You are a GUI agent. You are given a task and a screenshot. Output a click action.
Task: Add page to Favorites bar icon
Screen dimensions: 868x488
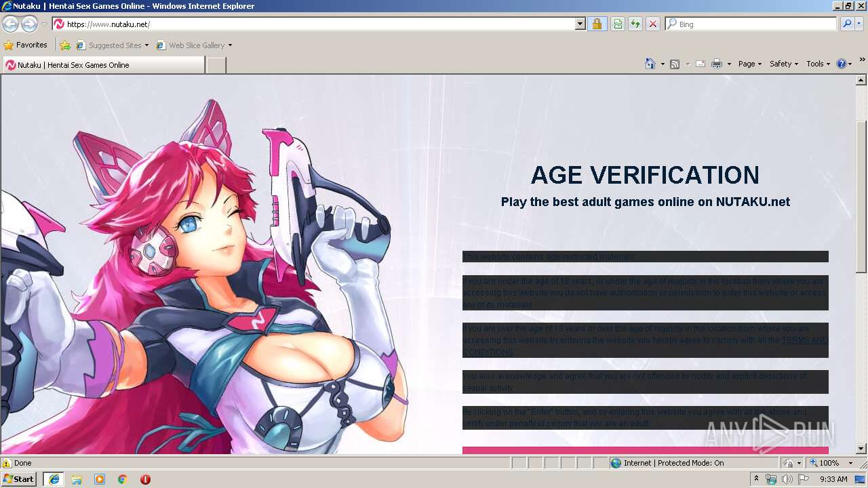pos(65,45)
